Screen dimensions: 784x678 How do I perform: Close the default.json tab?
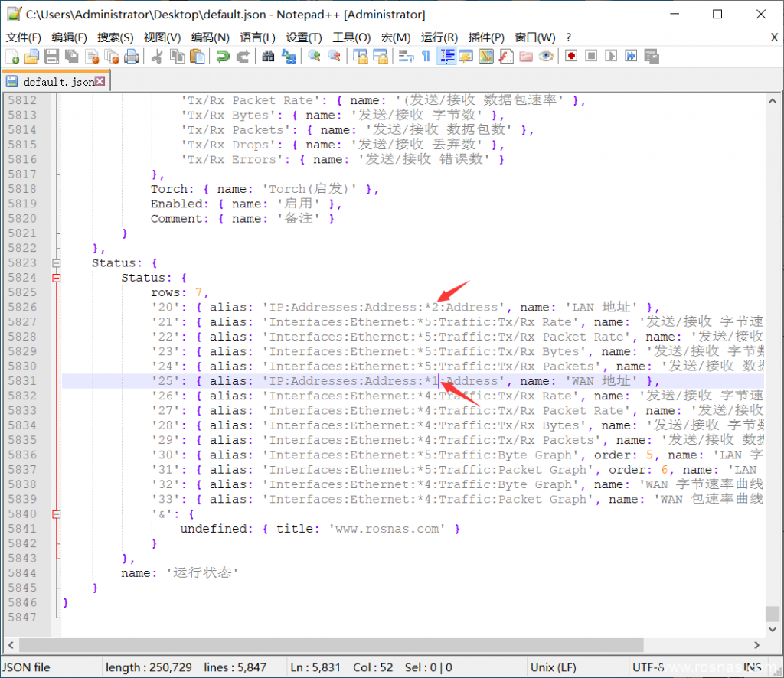click(100, 81)
